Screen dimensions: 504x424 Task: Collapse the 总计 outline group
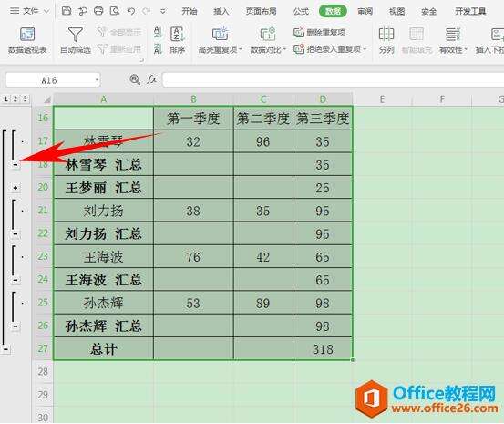click(x=5, y=348)
